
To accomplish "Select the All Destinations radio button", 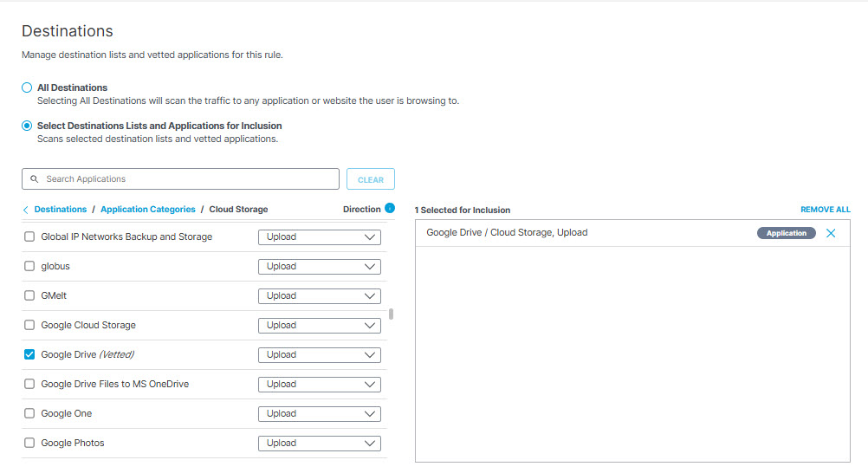I will (27, 87).
